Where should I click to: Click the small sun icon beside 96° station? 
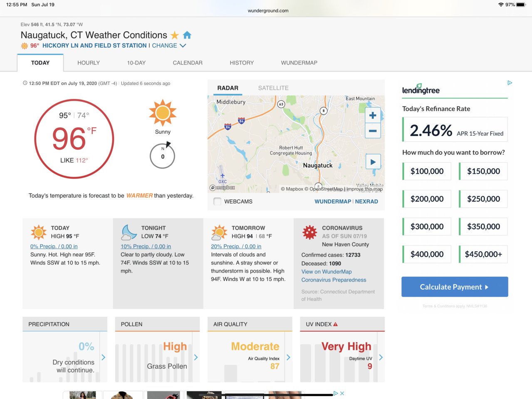coord(25,46)
